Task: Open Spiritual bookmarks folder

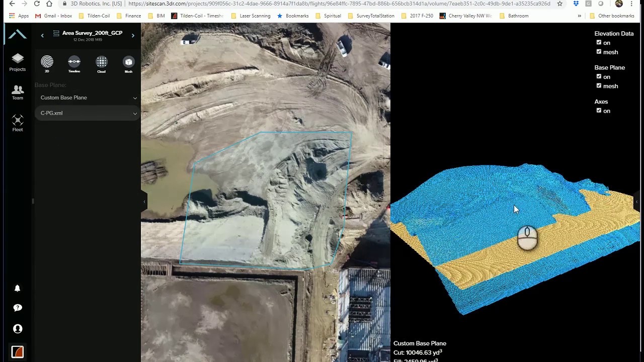Action: pyautogui.click(x=328, y=16)
